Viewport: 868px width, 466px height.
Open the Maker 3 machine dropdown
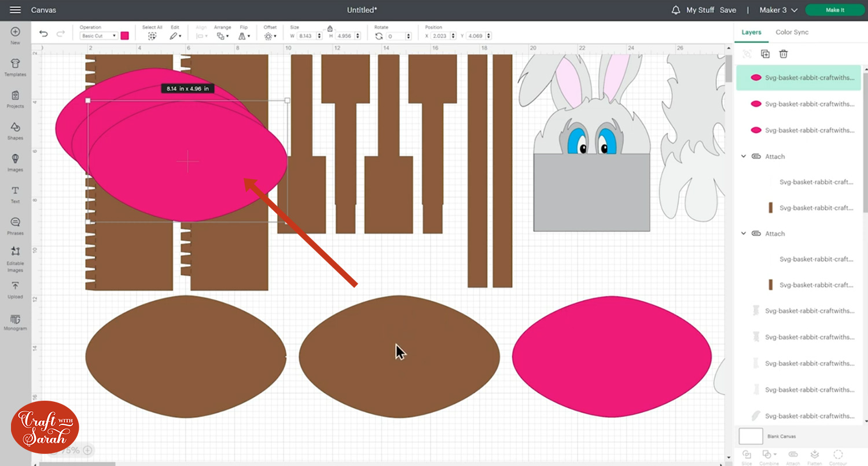(778, 10)
